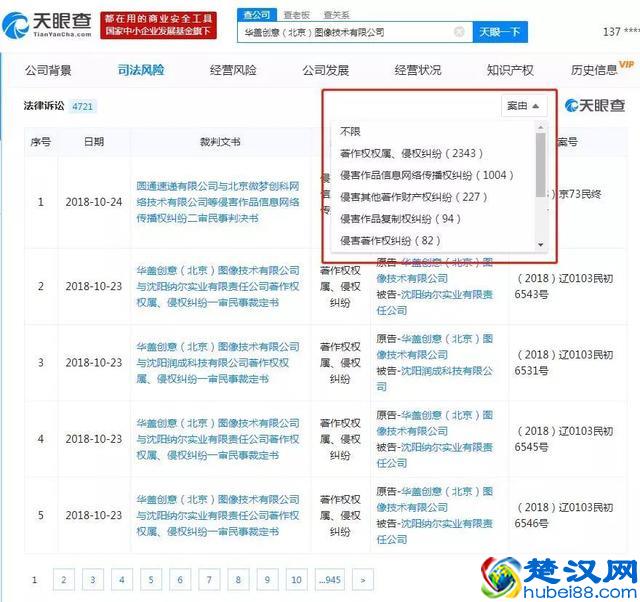Click the 法律诉讼 count badge 4721
640x602 pixels.
82,107
